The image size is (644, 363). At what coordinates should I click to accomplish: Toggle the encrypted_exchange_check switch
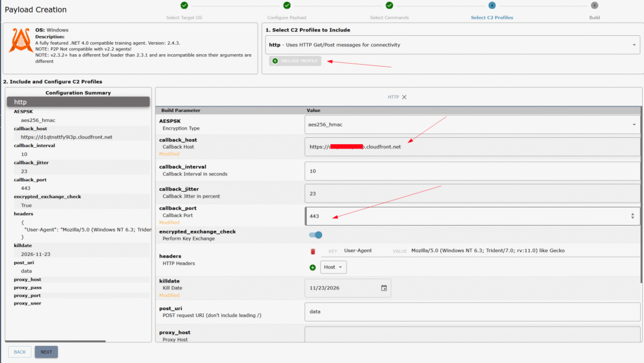click(316, 235)
